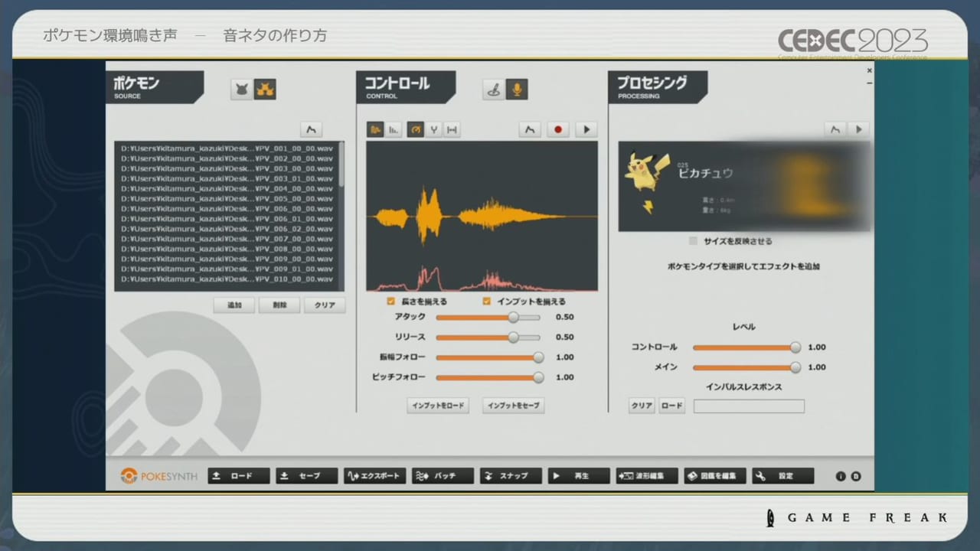Screen dimensions: 980x551
Task: Adjust the 振幅フォロー slider
Action: pyautogui.click(x=490, y=357)
